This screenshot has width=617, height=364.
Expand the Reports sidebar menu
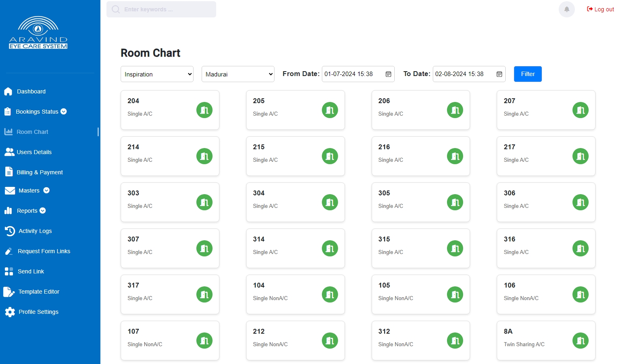pos(43,211)
